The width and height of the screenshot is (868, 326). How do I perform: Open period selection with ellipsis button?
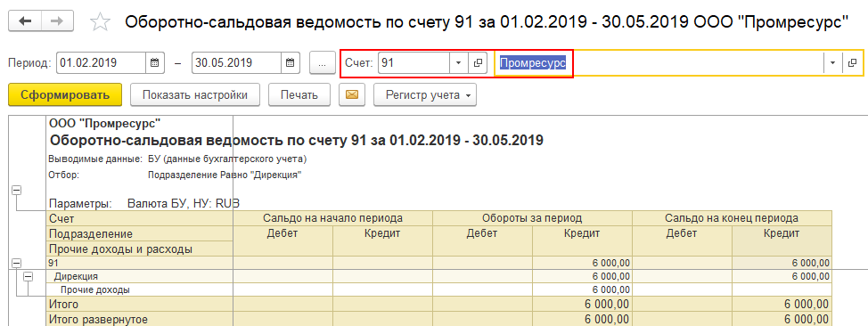[x=323, y=63]
